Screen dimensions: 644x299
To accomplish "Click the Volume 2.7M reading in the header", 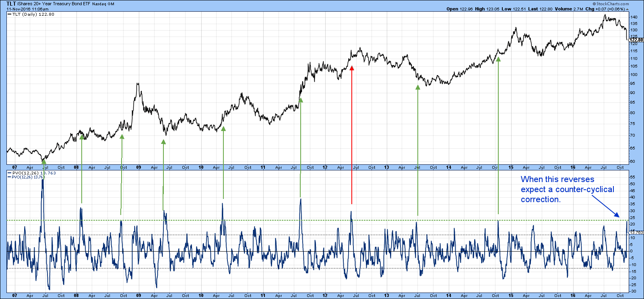I will click(568, 9).
